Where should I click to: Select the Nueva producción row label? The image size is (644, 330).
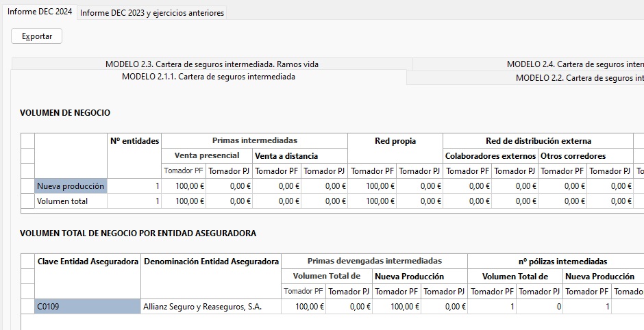pos(71,186)
